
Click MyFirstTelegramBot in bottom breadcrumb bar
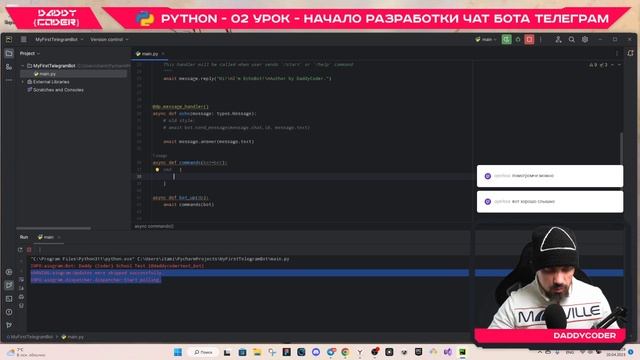tap(30, 337)
